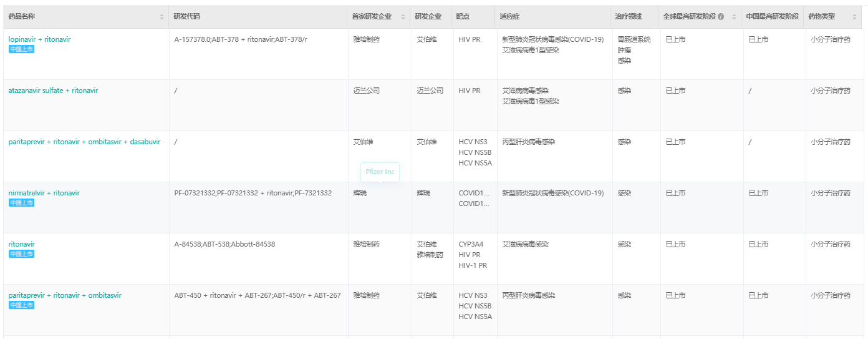Click 辉瑞 in 首家研发企业 column
Viewport: 868px width, 339px height.
pos(360,193)
